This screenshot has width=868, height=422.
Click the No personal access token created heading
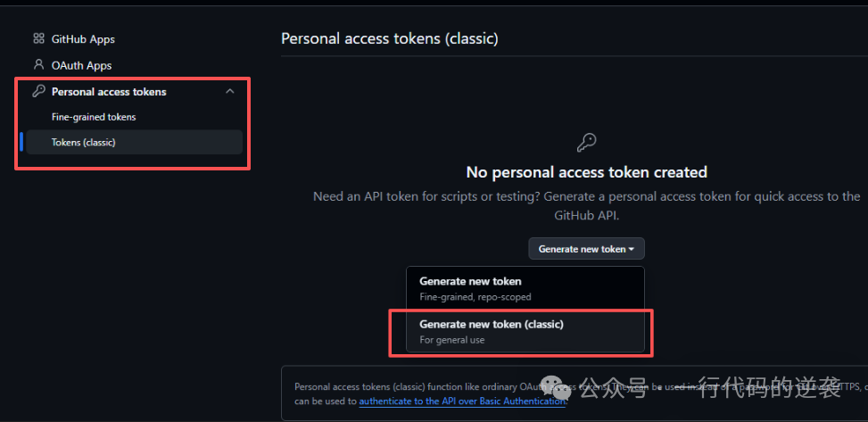[x=586, y=172]
